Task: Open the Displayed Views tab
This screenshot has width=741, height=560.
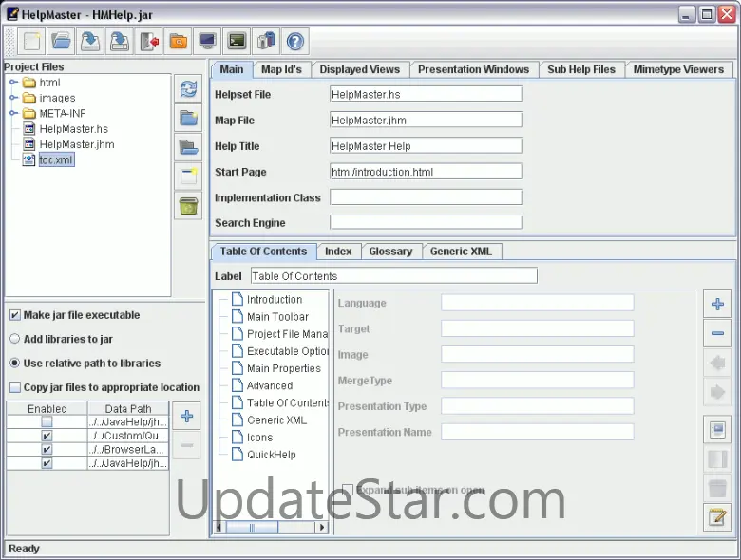Action: pos(360,70)
